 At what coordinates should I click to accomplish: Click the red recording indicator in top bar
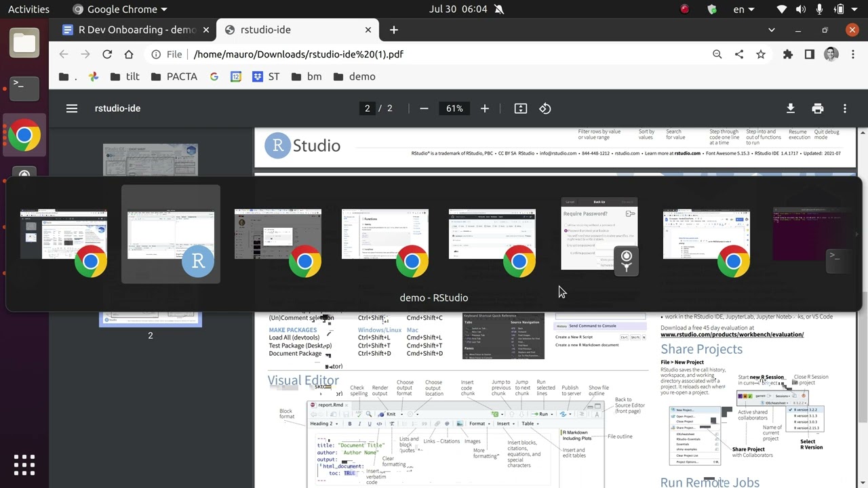(x=685, y=9)
